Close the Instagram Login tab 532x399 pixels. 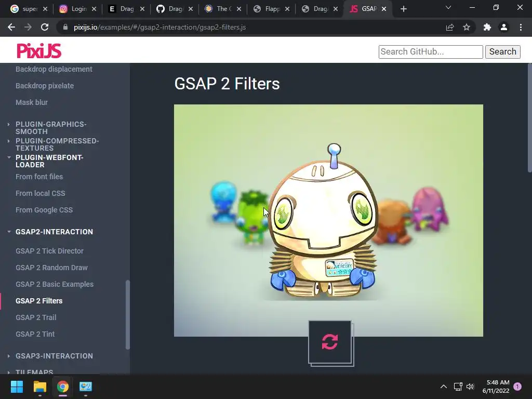pyautogui.click(x=94, y=9)
